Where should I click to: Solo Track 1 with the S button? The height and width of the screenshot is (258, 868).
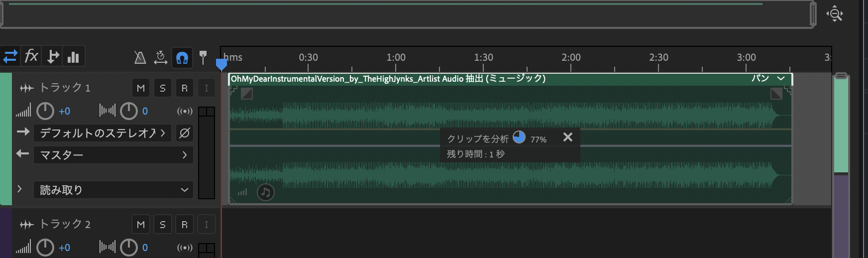(163, 88)
